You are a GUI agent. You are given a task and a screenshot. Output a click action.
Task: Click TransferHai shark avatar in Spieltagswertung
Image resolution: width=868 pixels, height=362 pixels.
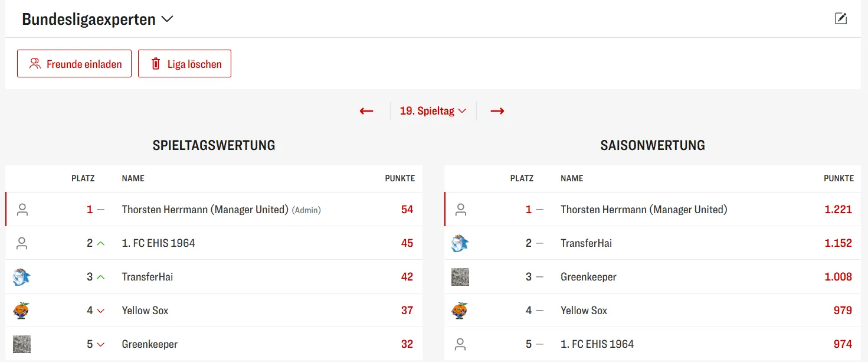[22, 276]
